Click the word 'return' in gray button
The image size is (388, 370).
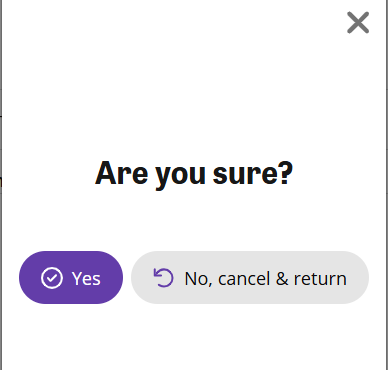[x=320, y=279]
